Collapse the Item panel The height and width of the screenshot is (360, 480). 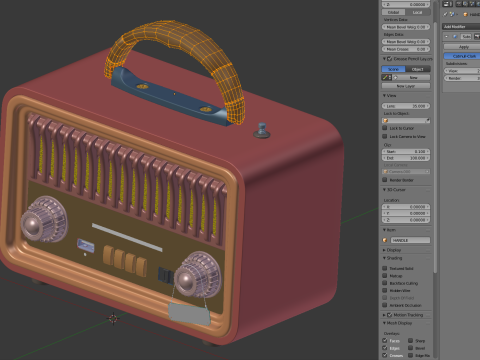(x=384, y=230)
